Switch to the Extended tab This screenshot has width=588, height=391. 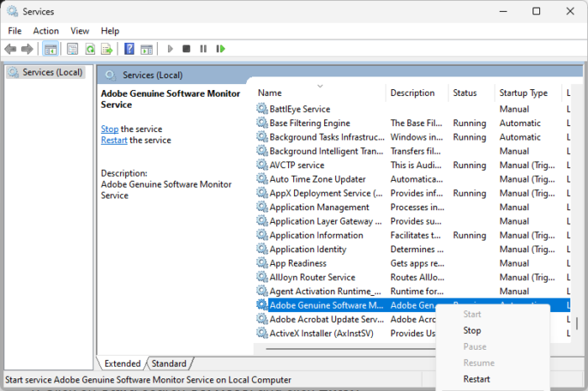pos(123,363)
